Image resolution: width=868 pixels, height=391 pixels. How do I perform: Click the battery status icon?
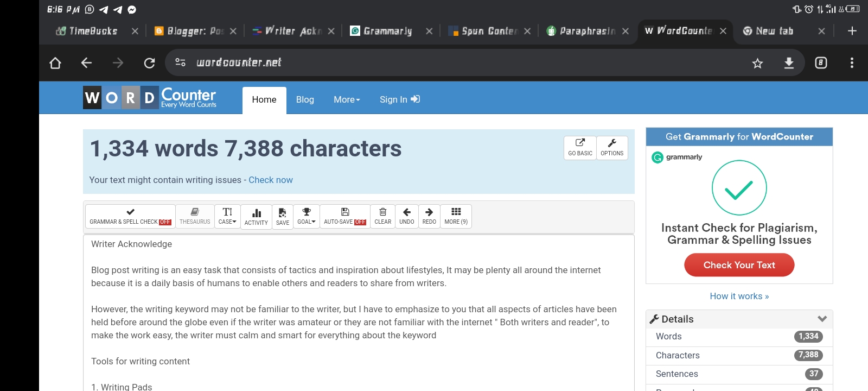tap(853, 9)
